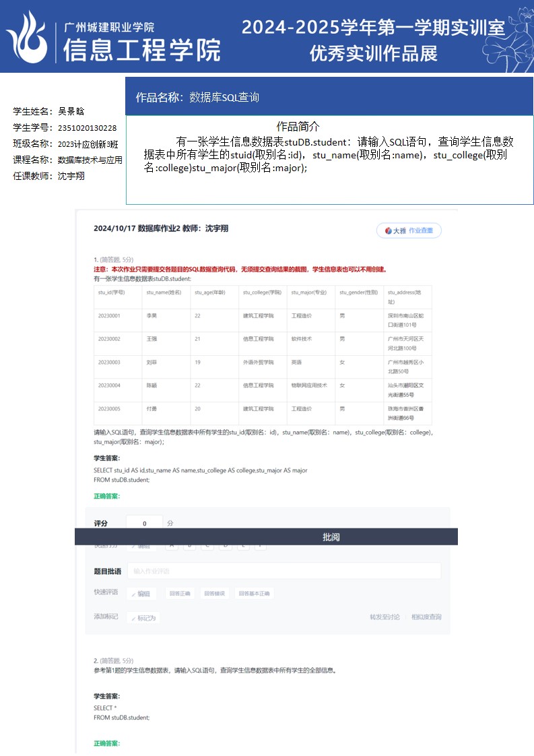Click the 评分 score input field
This screenshot has width=534, height=756.
tap(145, 523)
